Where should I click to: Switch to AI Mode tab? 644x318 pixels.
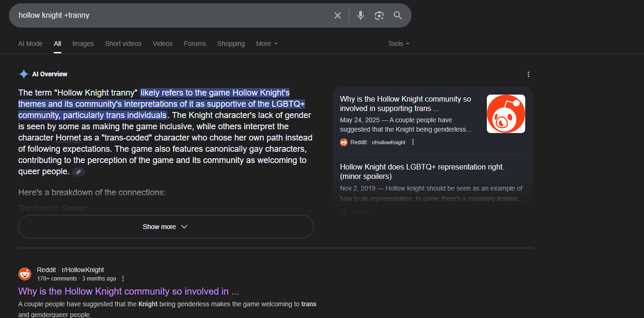(x=30, y=44)
